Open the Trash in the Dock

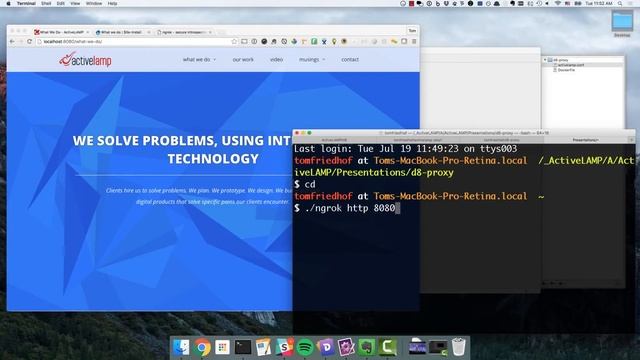coord(459,347)
